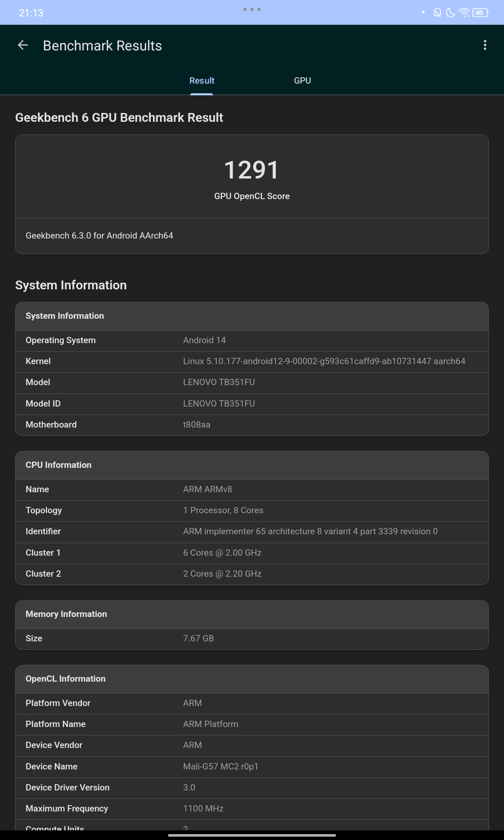Screen dimensions: 504x840
Task: Select the "Geekbench 6 GPU Benchmark Result" heading
Action: tap(119, 118)
